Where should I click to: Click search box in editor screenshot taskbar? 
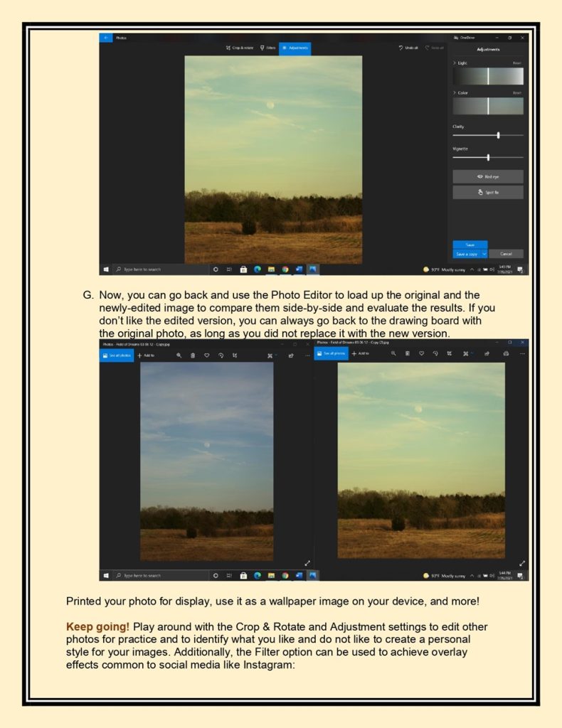[161, 269]
